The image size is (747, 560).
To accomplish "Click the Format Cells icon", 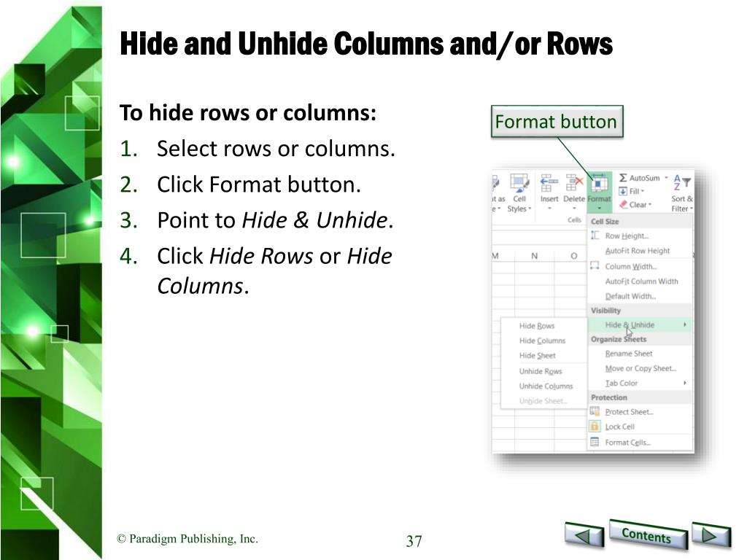I will click(x=595, y=442).
